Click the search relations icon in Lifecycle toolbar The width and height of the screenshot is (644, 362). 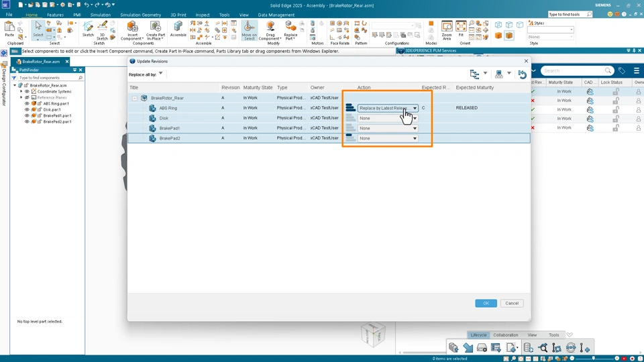click(x=543, y=348)
